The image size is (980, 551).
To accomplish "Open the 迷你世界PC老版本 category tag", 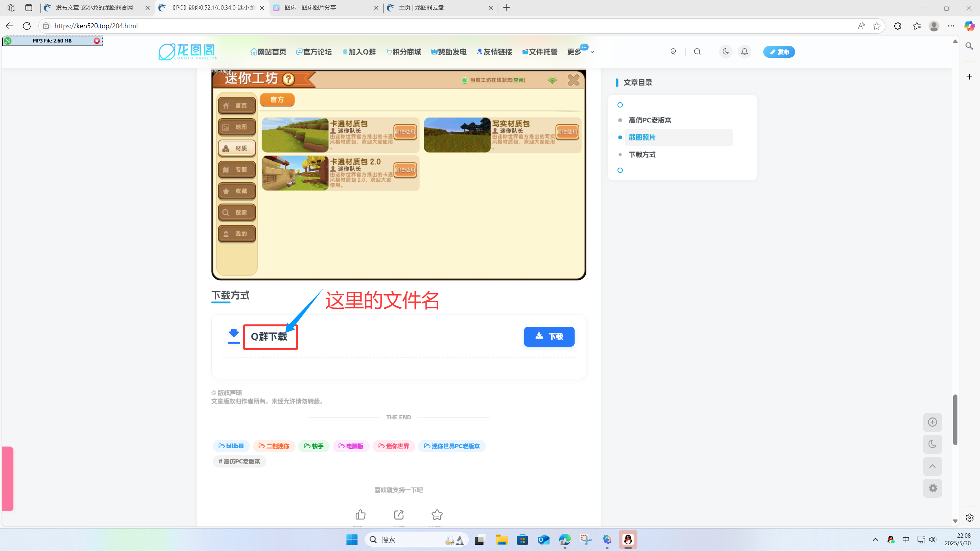I will point(452,446).
